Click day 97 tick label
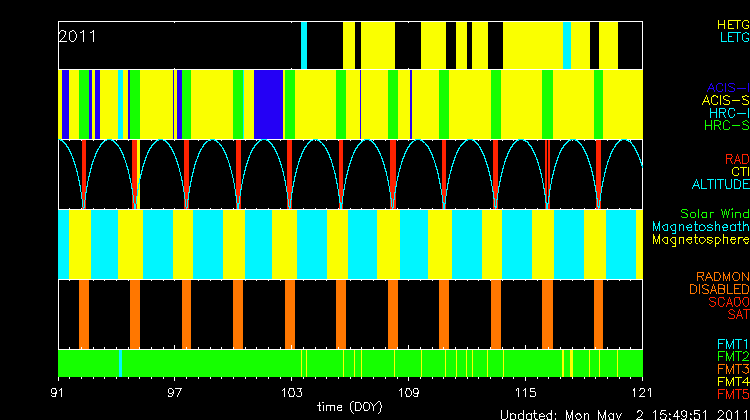Screen dimensions: 750x420 (x=176, y=391)
